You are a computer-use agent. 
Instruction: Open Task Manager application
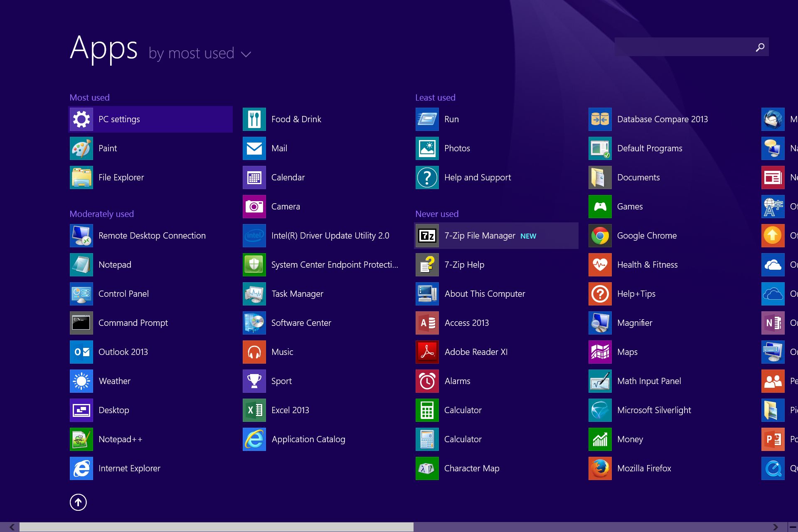(x=298, y=293)
